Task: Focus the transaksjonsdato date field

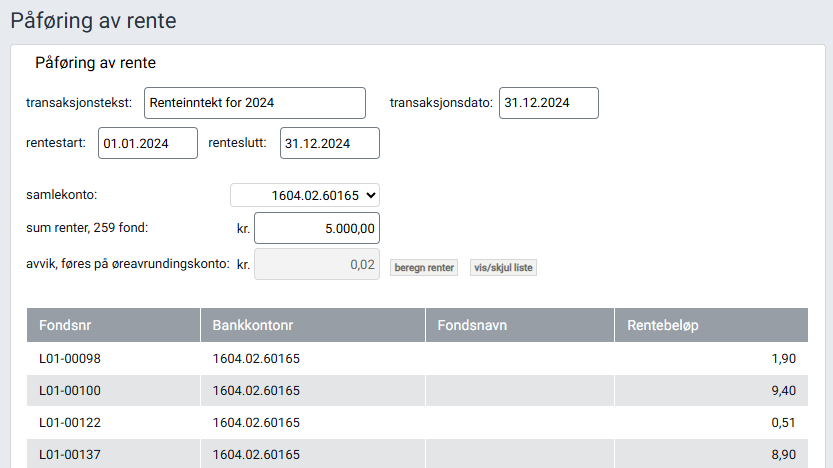Action: click(548, 103)
